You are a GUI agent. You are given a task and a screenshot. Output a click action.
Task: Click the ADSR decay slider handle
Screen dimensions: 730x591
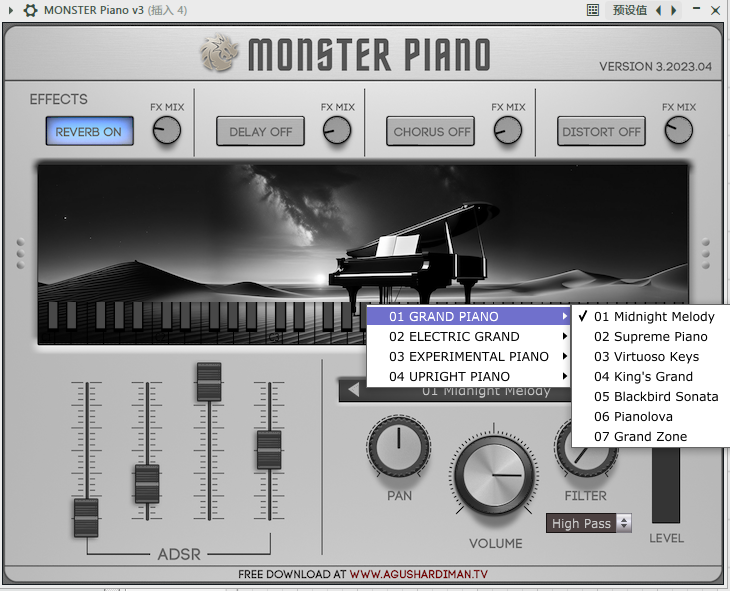click(x=147, y=483)
